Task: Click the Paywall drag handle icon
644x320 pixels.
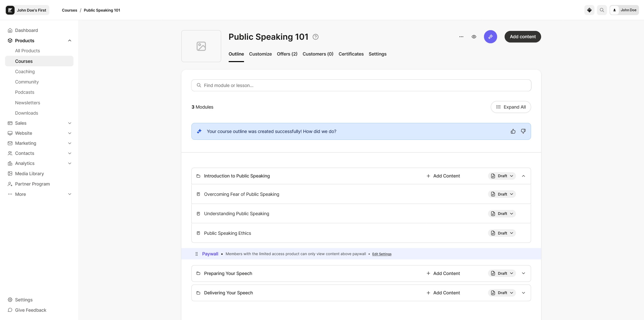Action: coord(196,254)
